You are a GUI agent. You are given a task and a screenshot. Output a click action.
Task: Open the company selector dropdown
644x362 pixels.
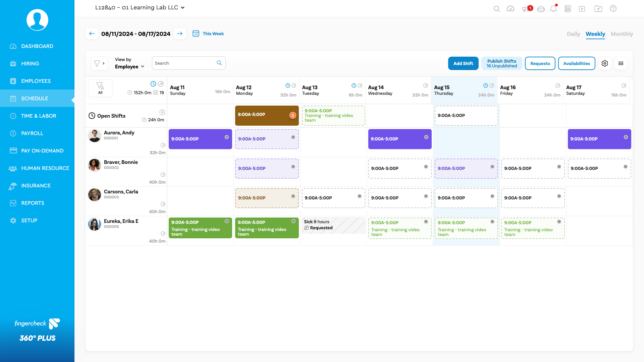pos(140,7)
